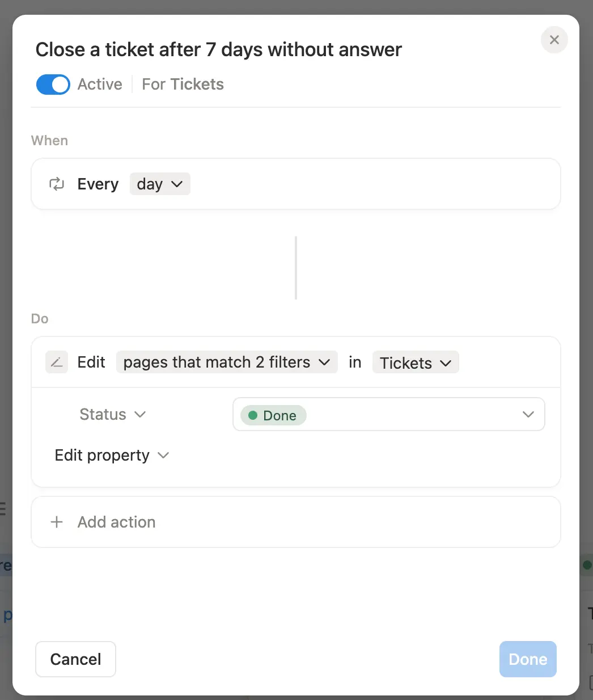The image size is (593, 700).
Task: Click the X to close the automation dialog
Action: point(554,40)
